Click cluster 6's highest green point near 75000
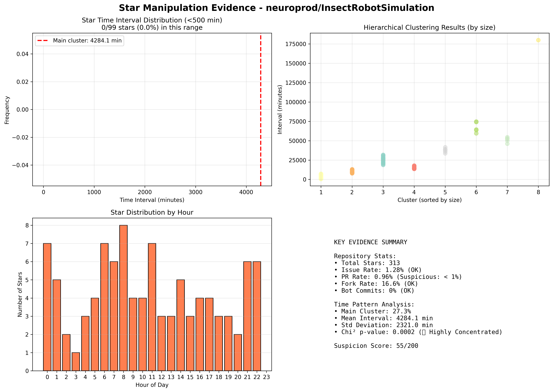The image size is (553, 392). pyautogui.click(x=476, y=122)
